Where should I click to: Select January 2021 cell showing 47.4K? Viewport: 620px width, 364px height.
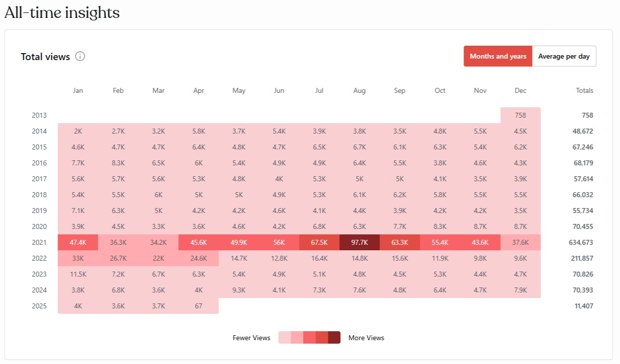78,242
